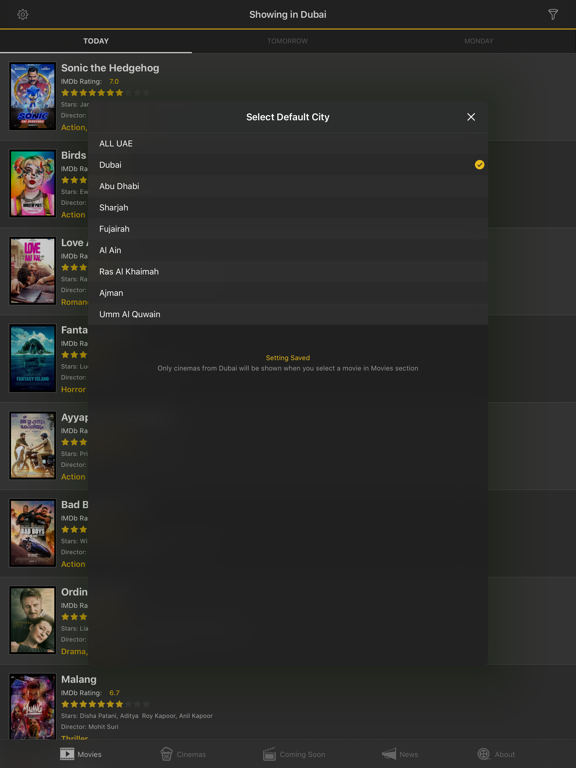
Task: Click Malang's star rating row
Action: click(x=105, y=704)
